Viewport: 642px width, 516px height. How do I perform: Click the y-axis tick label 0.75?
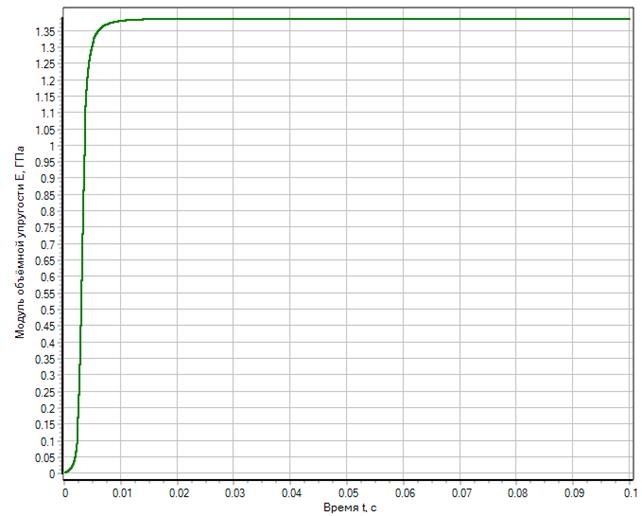(x=45, y=228)
